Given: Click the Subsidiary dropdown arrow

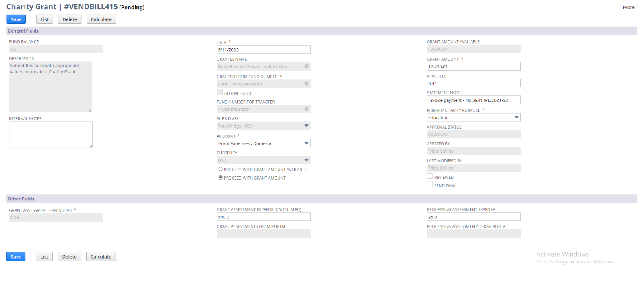Looking at the screenshot, I should pyautogui.click(x=306, y=126).
